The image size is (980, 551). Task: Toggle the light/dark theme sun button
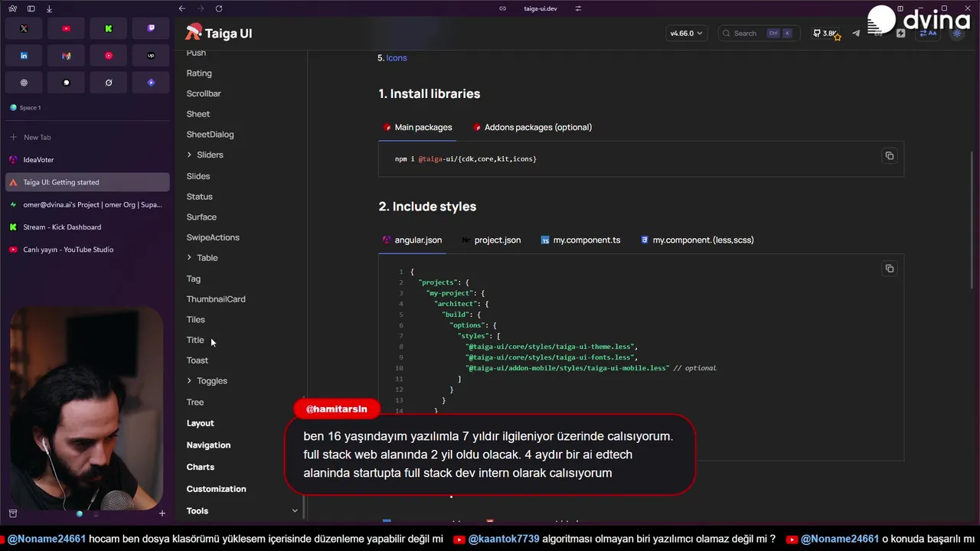pyautogui.click(x=956, y=34)
